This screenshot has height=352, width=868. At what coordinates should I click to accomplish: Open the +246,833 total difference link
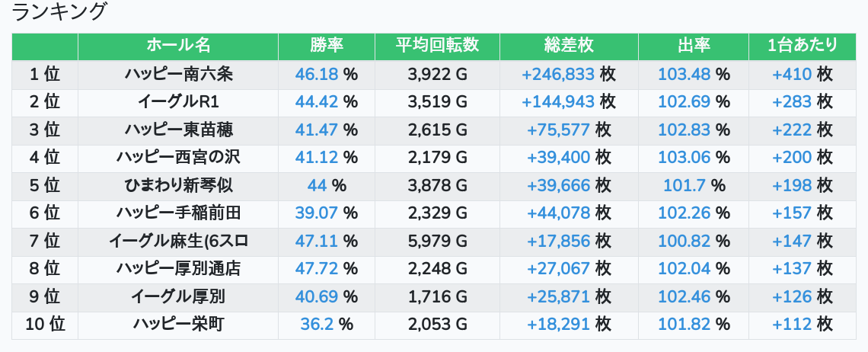coord(558,75)
